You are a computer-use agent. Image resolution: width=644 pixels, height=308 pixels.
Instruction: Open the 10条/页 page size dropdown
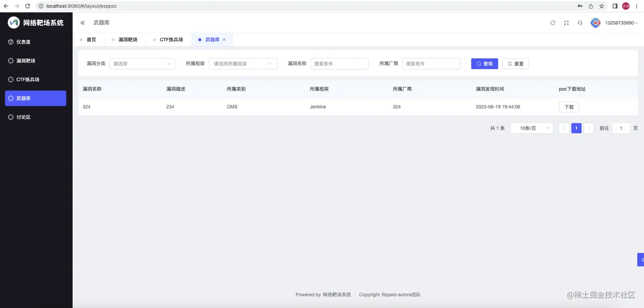pyautogui.click(x=531, y=128)
